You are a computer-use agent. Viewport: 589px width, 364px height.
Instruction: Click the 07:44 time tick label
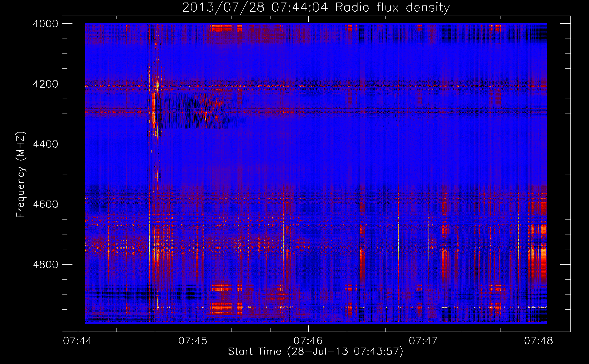pos(78,341)
